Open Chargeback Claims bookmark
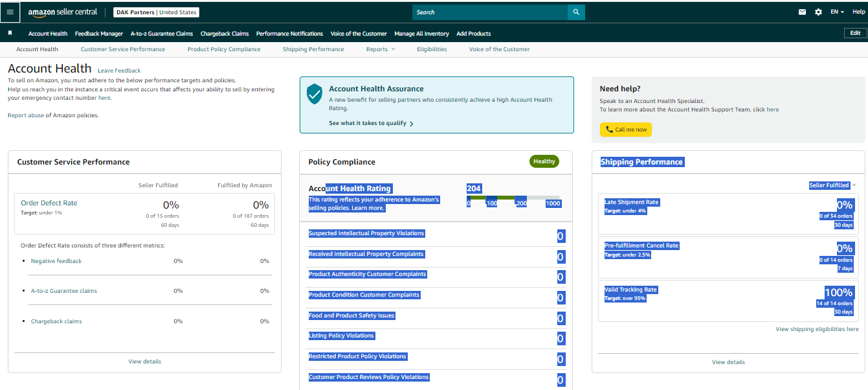Screen dimensions: 868x390 (225, 34)
